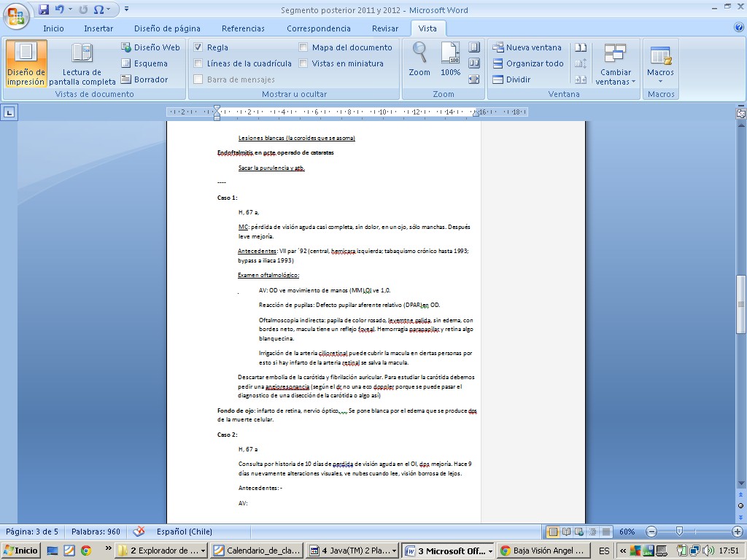Open the Referencias ribbon tab
The image size is (747, 560).
[x=243, y=28]
